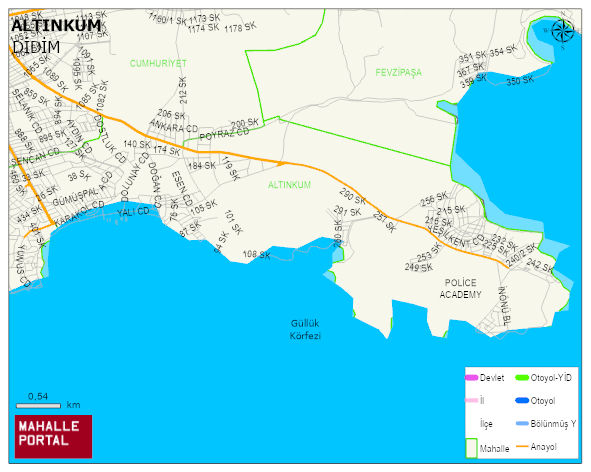Click the 206 SK street label

[171, 114]
